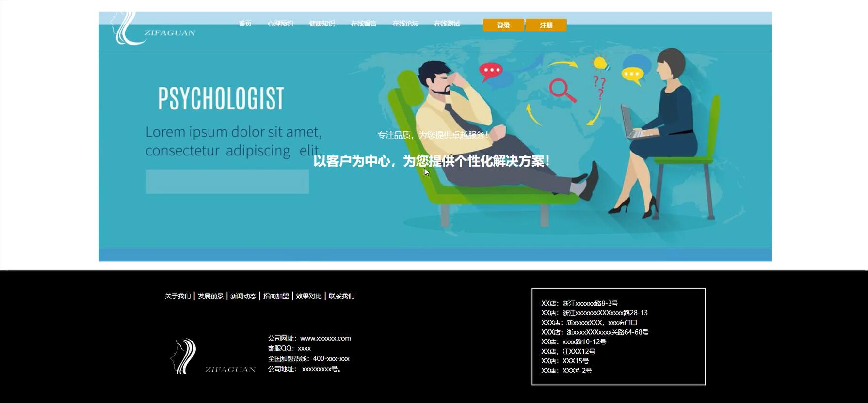Image resolution: width=868 pixels, height=403 pixels.
Task: Open the 在线论坛 menu item
Action: click(x=405, y=23)
